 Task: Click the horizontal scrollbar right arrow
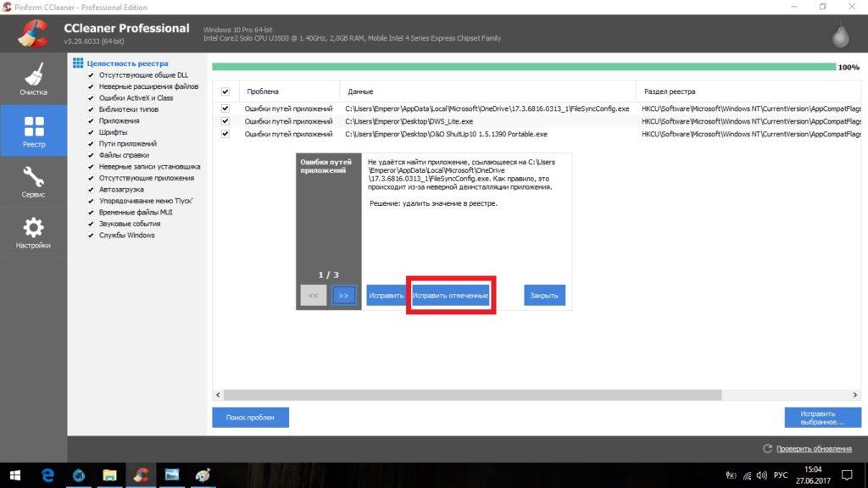pos(854,395)
